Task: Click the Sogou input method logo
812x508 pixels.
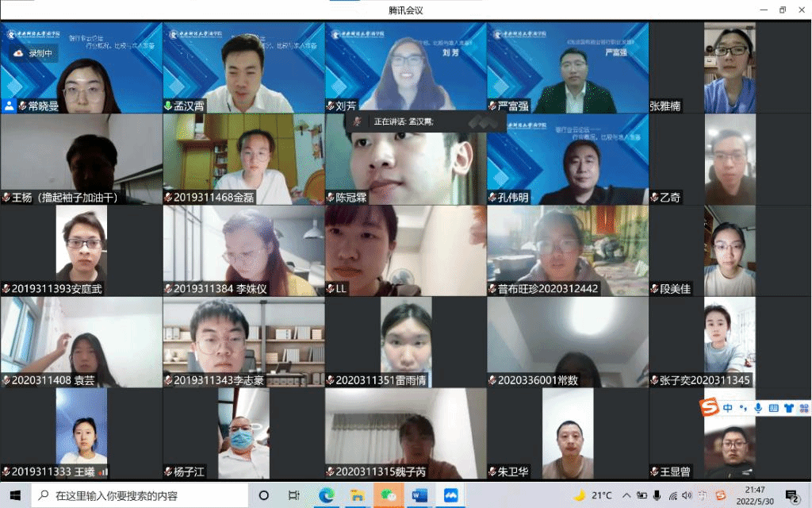Action: click(x=708, y=408)
